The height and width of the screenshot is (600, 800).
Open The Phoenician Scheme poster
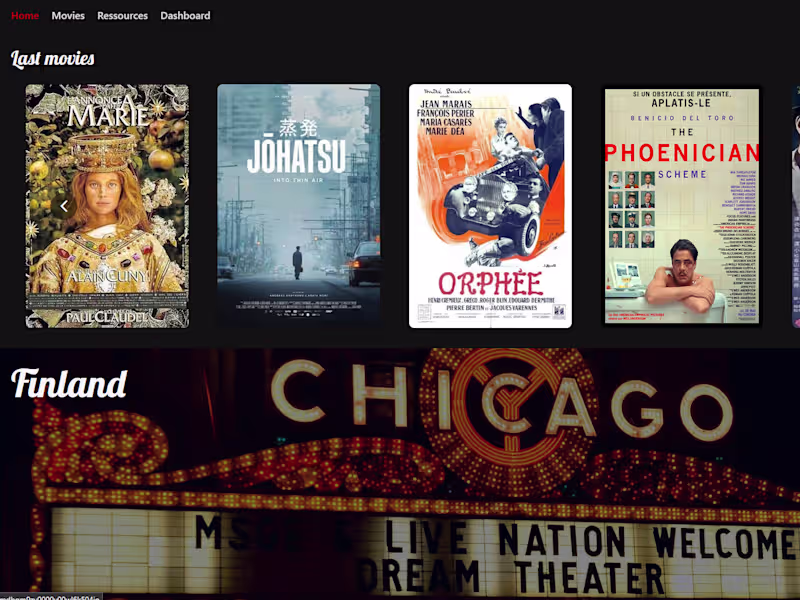pos(682,206)
